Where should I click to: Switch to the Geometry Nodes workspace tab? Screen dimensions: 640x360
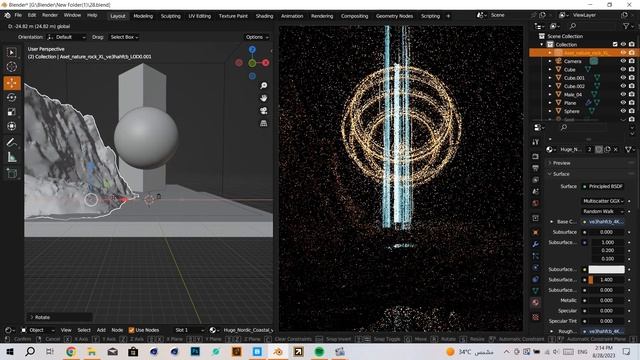pos(394,16)
